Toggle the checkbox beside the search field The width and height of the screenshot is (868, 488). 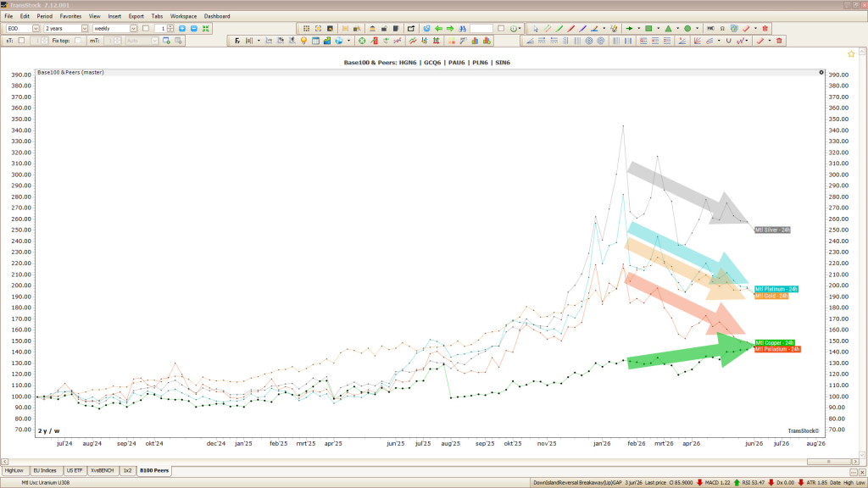501,28
